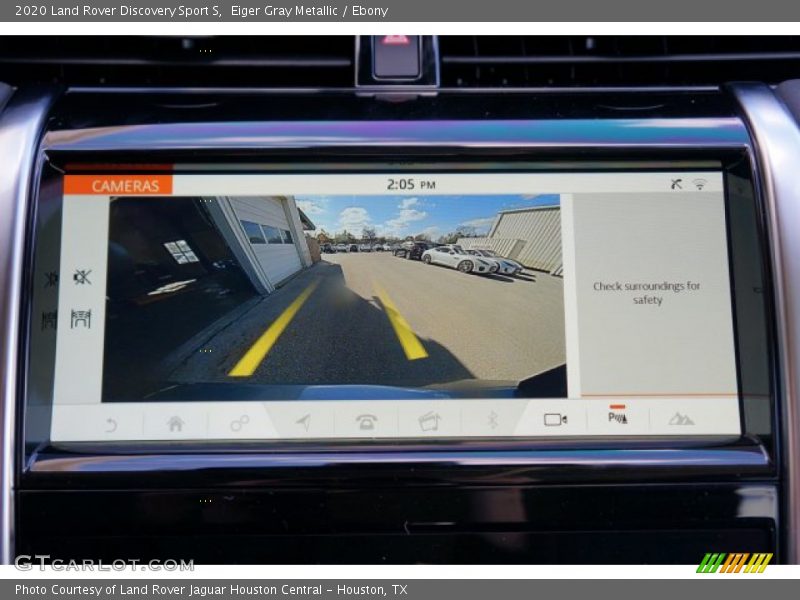This screenshot has width=800, height=600.
Task: Tap the no phone signal status icon
Action: (x=677, y=184)
